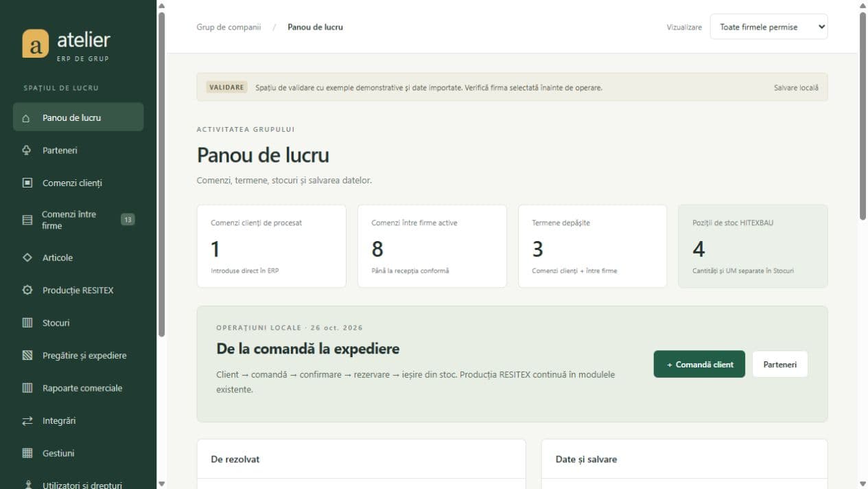Click Salvare locală link

[796, 88]
